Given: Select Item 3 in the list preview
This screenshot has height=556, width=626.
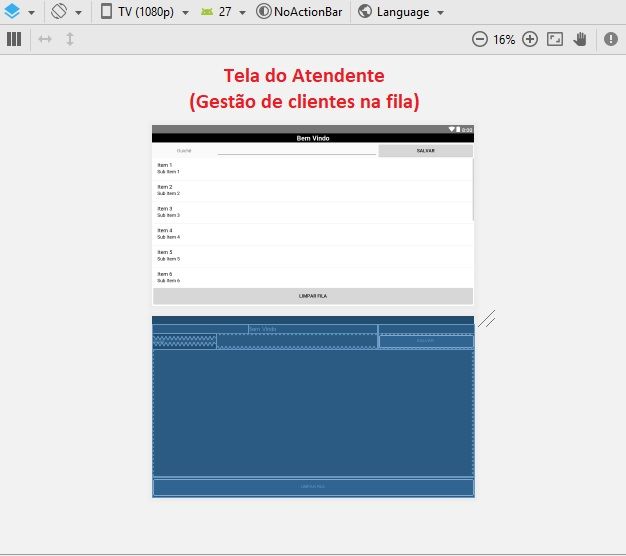Looking at the screenshot, I should pos(313,212).
